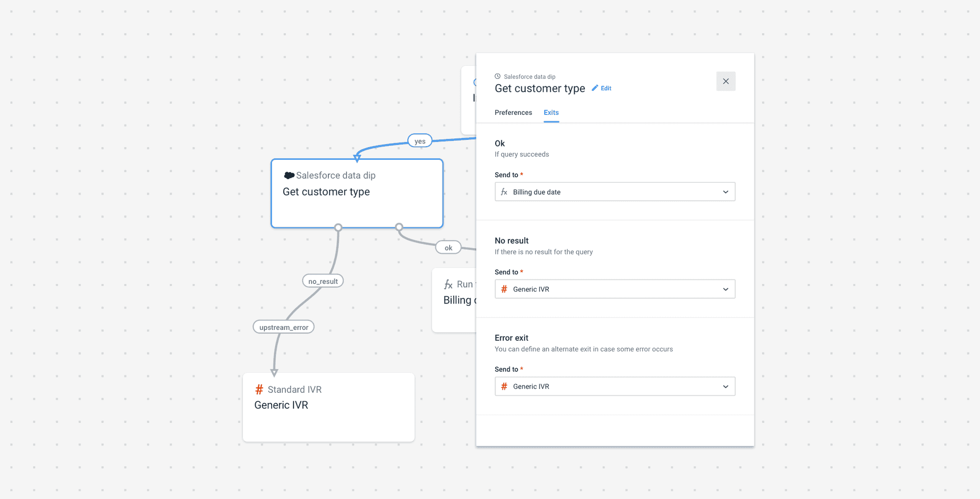Click the clock icon beside 'Salesforce data dip' in panel
The height and width of the screenshot is (499, 980).
[x=498, y=76]
